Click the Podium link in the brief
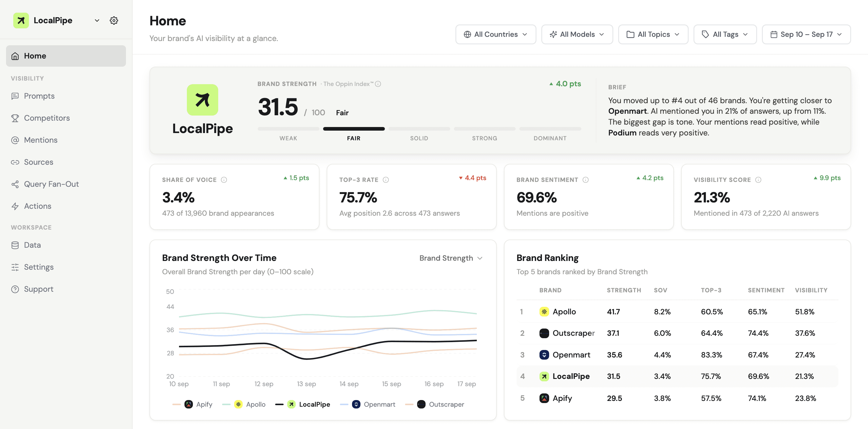 pos(622,133)
